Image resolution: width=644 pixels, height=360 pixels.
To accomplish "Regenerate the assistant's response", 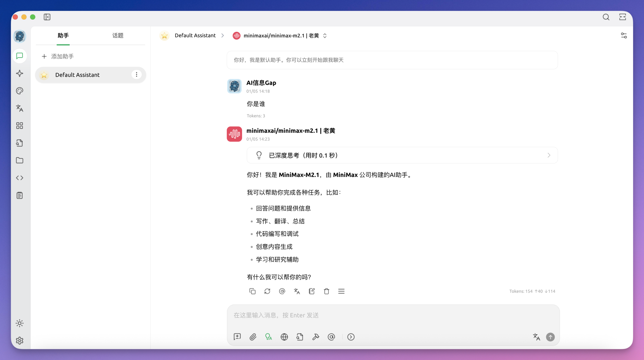I will click(267, 291).
